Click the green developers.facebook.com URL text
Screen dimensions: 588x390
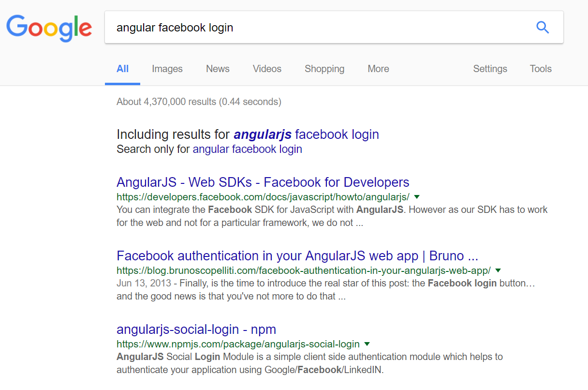(x=263, y=197)
